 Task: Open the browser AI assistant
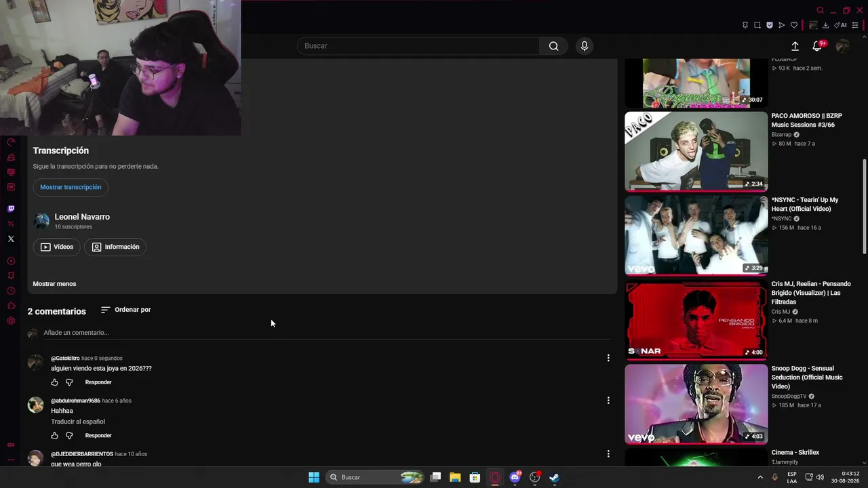click(x=840, y=25)
